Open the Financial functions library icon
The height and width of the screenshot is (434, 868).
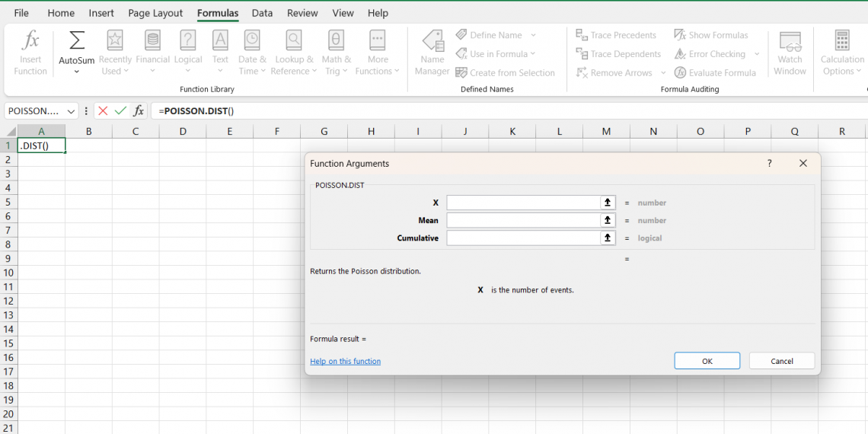152,41
